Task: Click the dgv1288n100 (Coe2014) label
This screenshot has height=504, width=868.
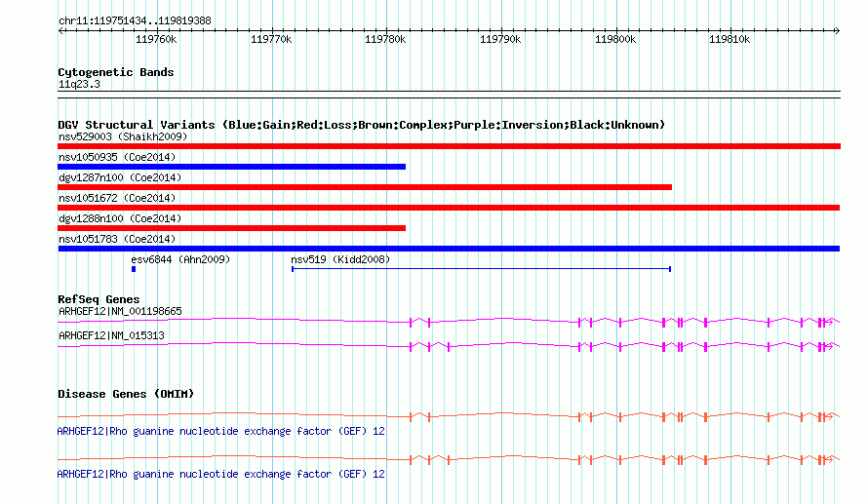Action: point(120,218)
